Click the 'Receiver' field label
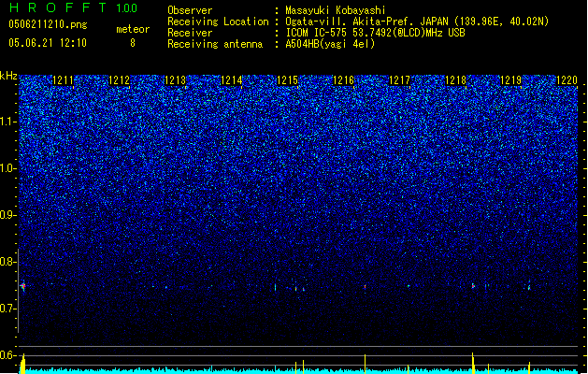The width and height of the screenshot is (588, 374). click(190, 33)
